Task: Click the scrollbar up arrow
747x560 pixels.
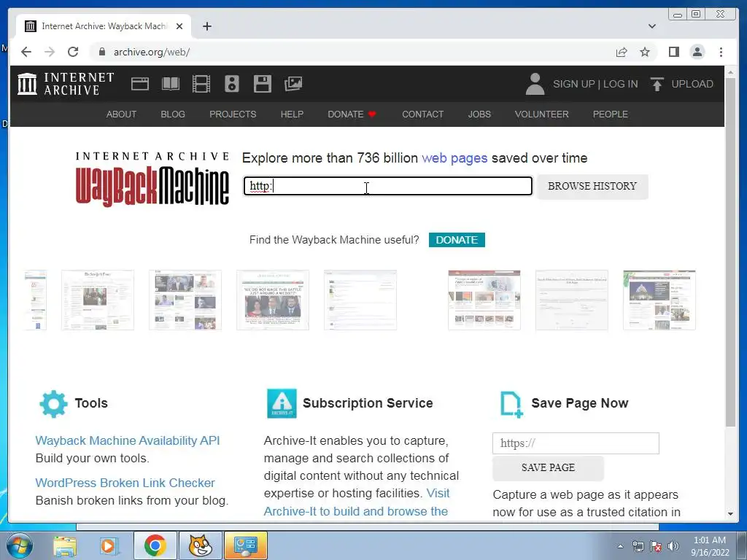Action: click(x=730, y=72)
